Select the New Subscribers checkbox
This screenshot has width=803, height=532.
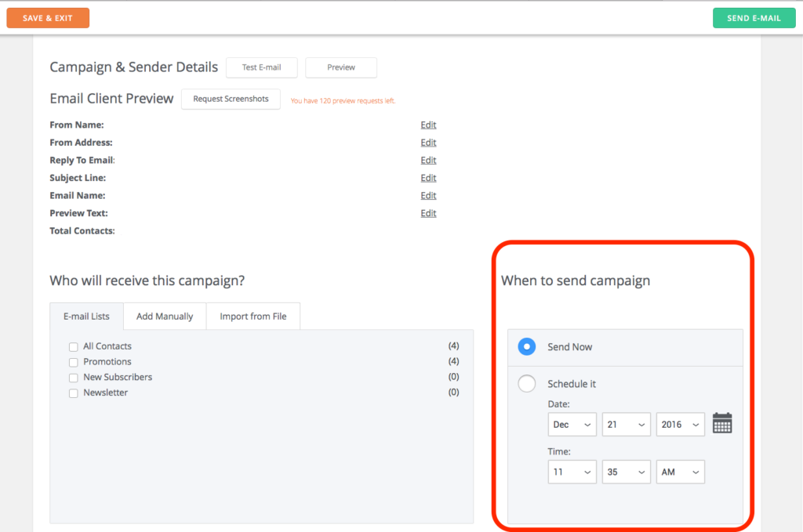[73, 377]
